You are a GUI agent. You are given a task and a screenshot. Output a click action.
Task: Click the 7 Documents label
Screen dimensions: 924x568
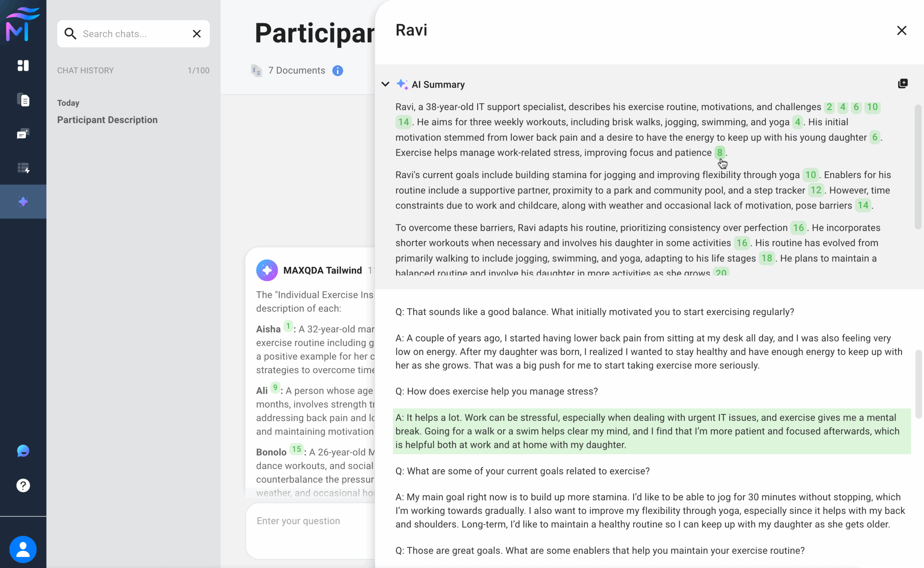click(297, 71)
